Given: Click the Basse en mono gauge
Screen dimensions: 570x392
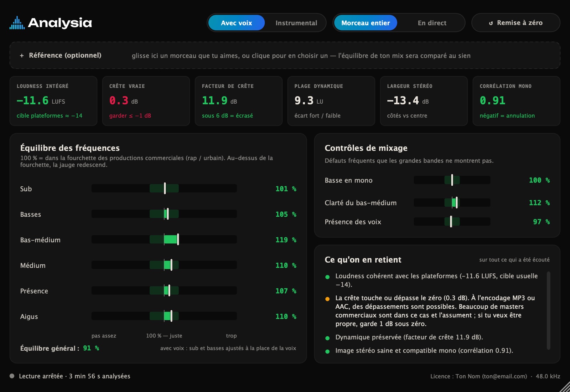Looking at the screenshot, I should pyautogui.click(x=452, y=180).
